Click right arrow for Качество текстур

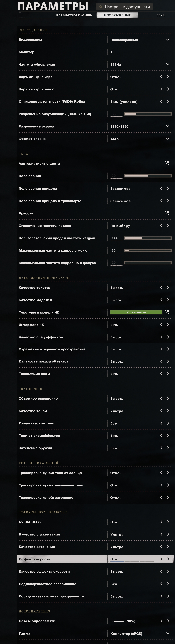pos(168,288)
